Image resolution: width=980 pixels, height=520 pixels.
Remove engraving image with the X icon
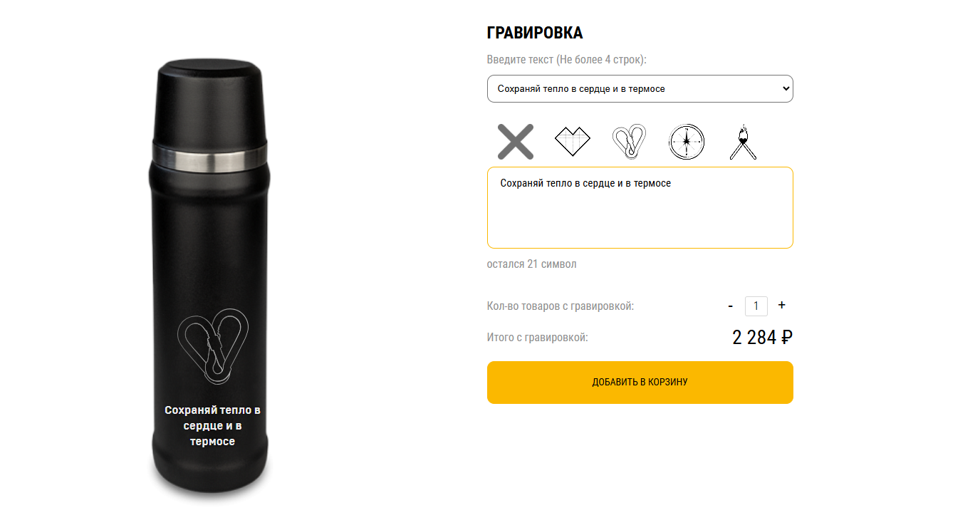tap(516, 141)
